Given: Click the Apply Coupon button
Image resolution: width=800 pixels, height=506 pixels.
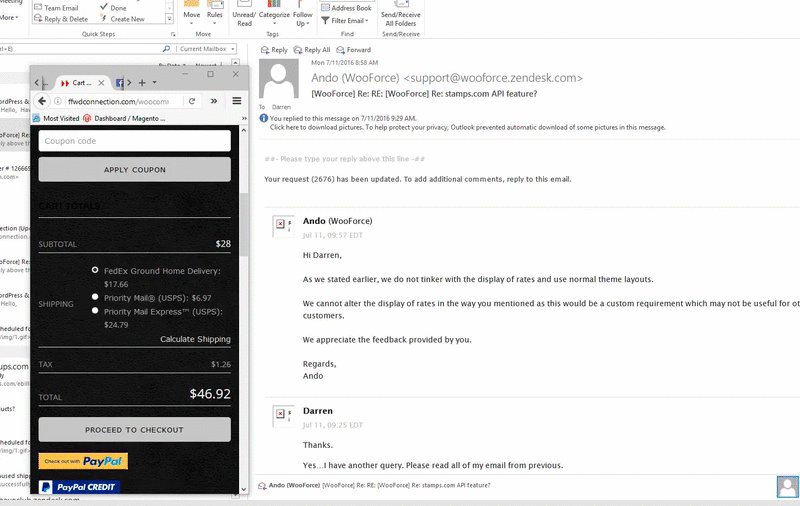Looking at the screenshot, I should tap(135, 169).
